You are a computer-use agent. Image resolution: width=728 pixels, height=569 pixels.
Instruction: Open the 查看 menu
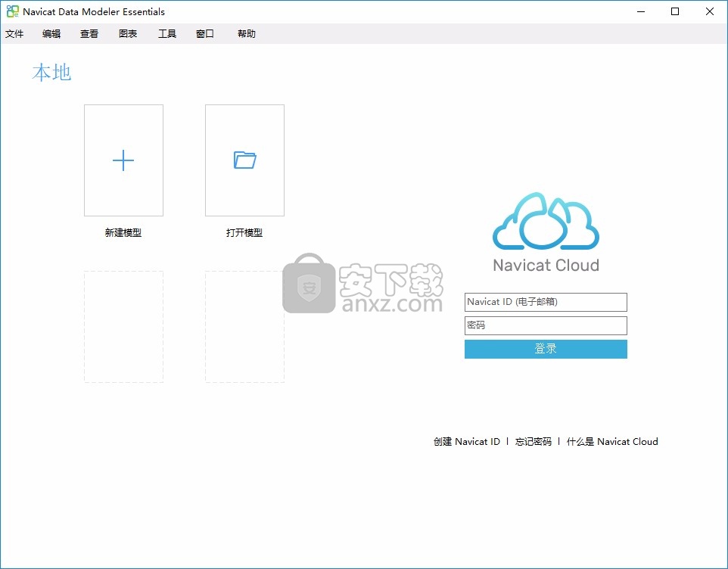tap(89, 34)
